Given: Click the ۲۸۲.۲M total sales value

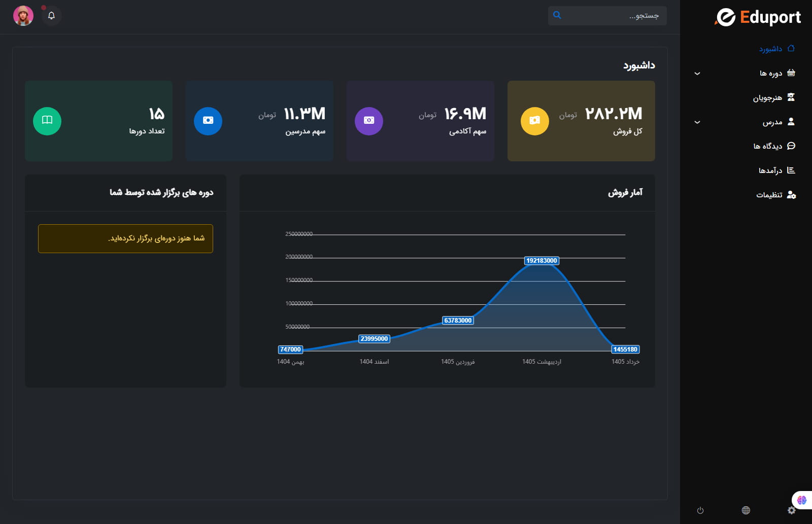Looking at the screenshot, I should [614, 114].
